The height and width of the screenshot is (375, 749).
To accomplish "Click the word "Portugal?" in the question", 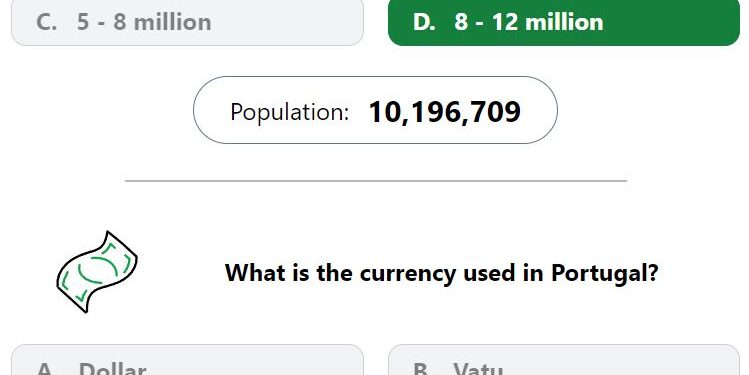I will coord(605,273).
